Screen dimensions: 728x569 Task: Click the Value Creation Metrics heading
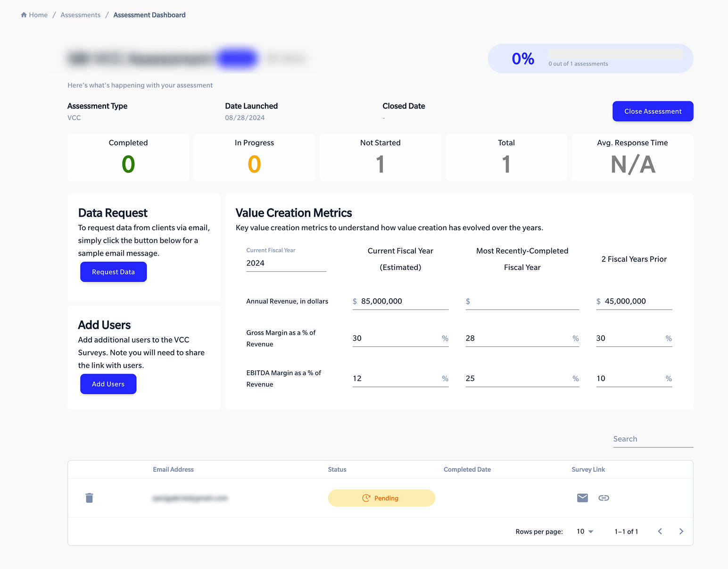[x=294, y=213]
